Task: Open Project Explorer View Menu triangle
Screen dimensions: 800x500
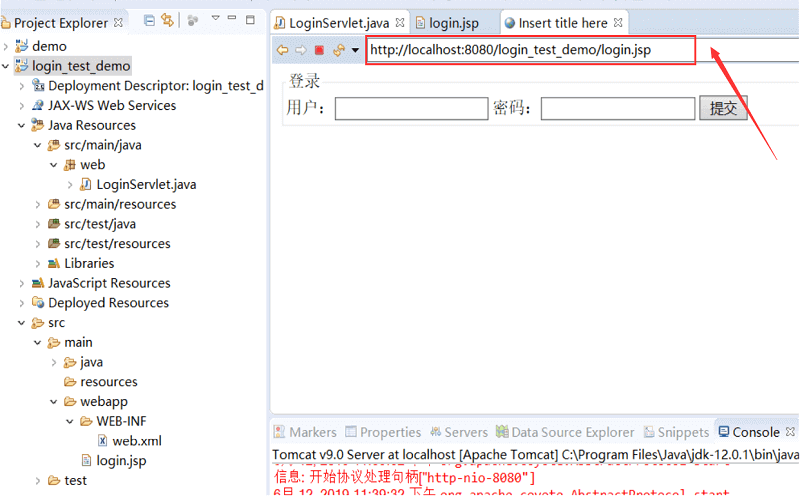Action: (x=215, y=18)
